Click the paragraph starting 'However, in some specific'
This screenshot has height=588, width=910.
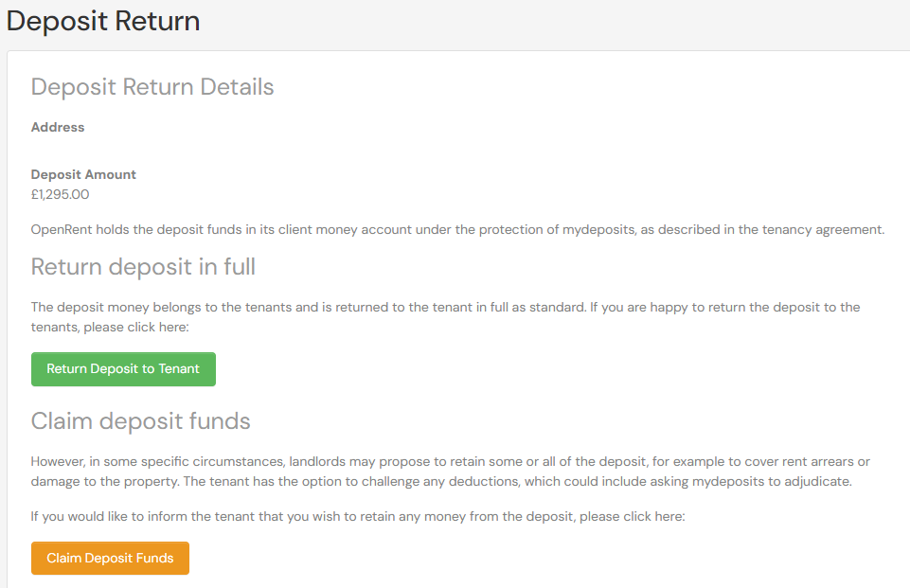(x=451, y=472)
